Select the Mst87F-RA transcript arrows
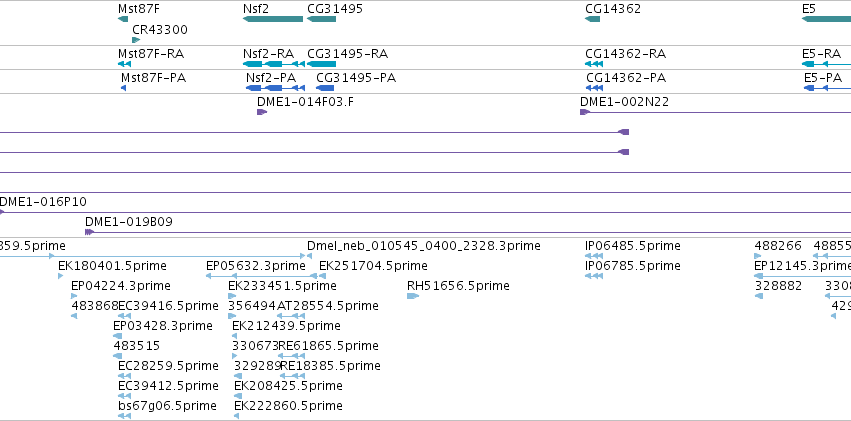Image resolution: width=851 pixels, height=421 pixels. (x=124, y=64)
